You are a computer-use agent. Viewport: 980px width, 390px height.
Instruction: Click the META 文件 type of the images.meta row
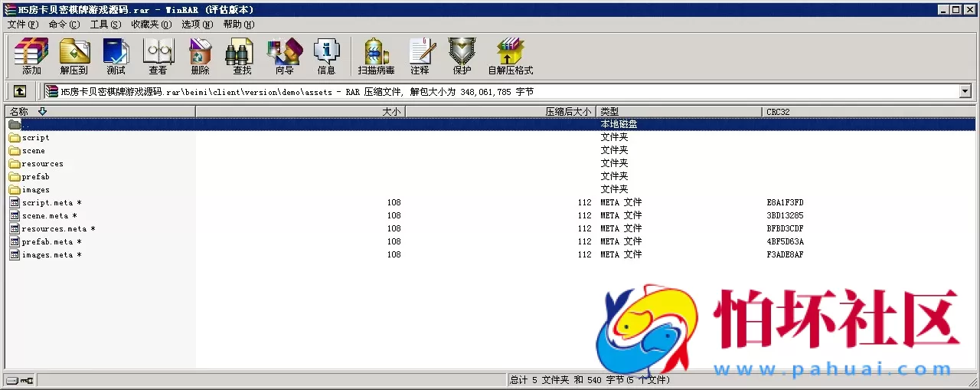pos(621,255)
